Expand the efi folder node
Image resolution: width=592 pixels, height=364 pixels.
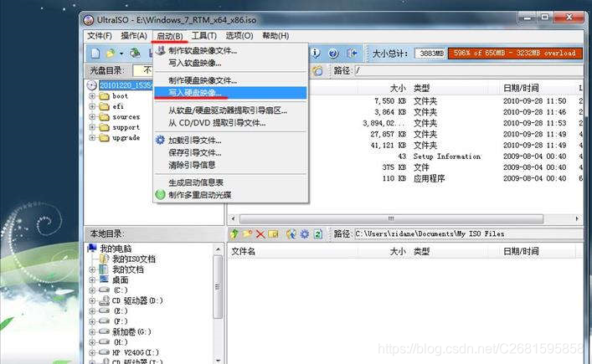coord(92,106)
